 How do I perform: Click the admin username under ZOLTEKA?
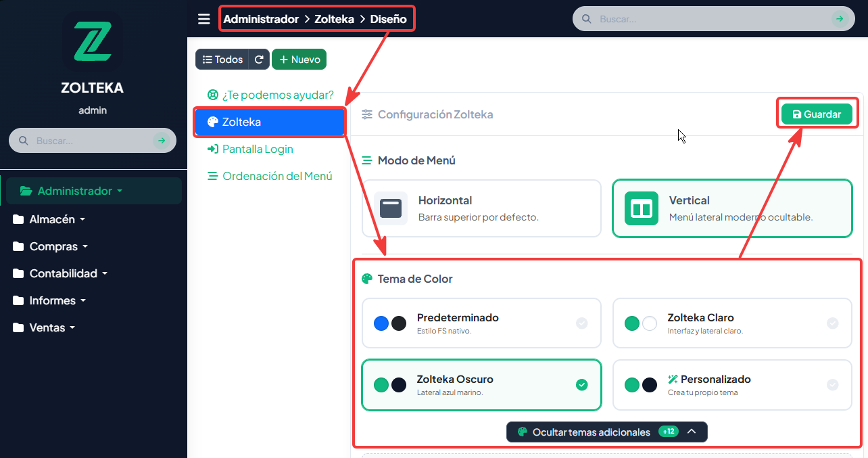(x=93, y=110)
